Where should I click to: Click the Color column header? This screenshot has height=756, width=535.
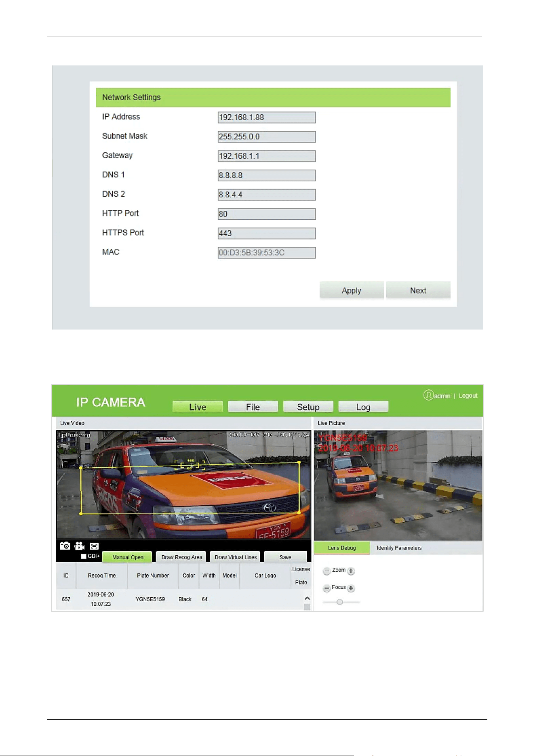click(x=189, y=575)
